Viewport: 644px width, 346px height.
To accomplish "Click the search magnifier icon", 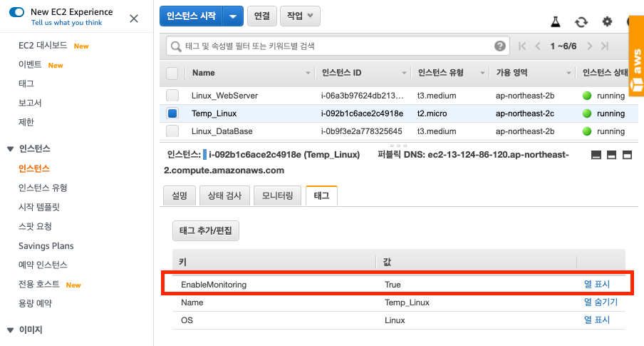I will coord(176,46).
